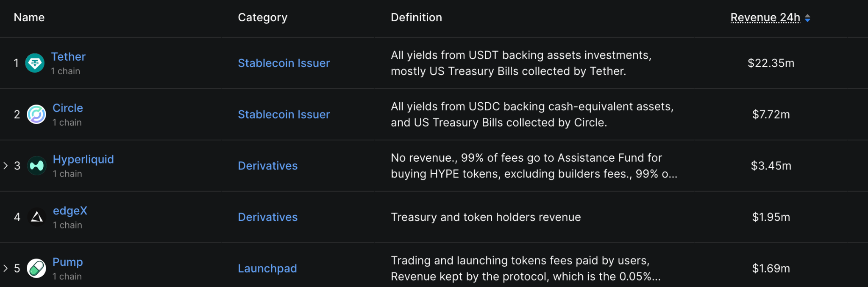The image size is (868, 287).
Task: Click the Tether logo icon
Action: coord(35,63)
